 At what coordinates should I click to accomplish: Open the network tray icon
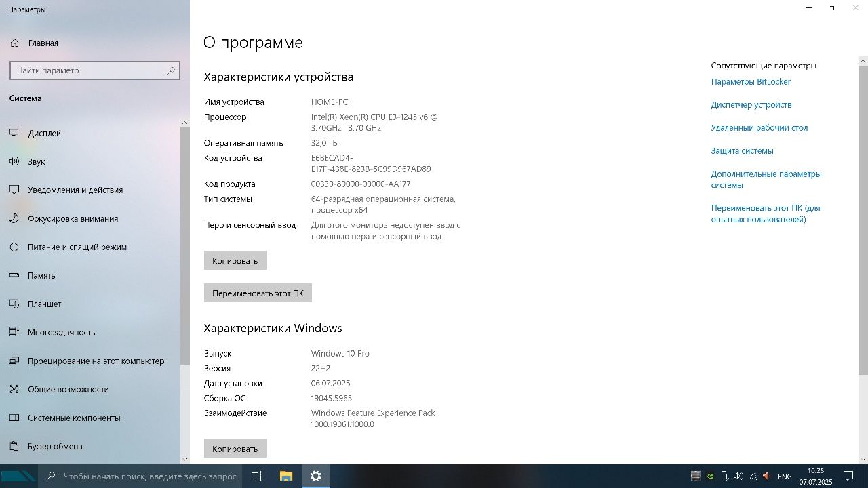[x=753, y=476]
